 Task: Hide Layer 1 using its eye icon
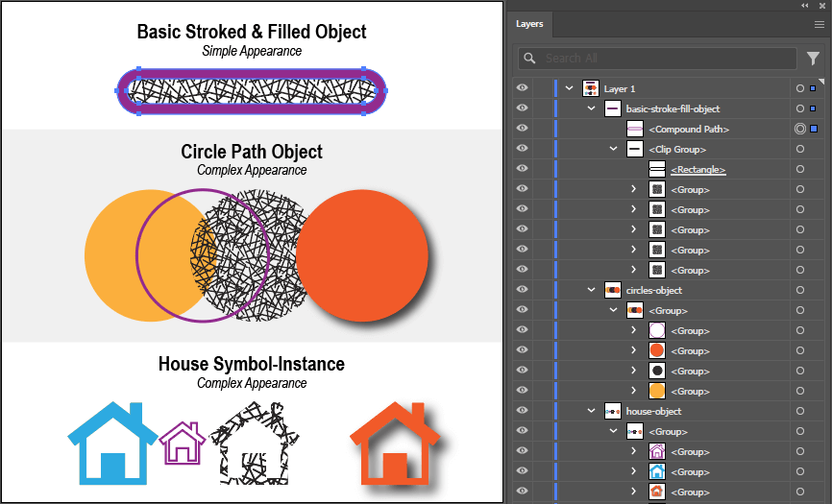pyautogui.click(x=523, y=88)
